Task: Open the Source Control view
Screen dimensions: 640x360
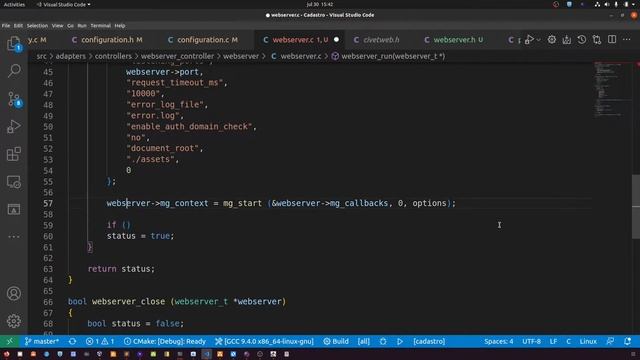Action: click(x=14, y=99)
